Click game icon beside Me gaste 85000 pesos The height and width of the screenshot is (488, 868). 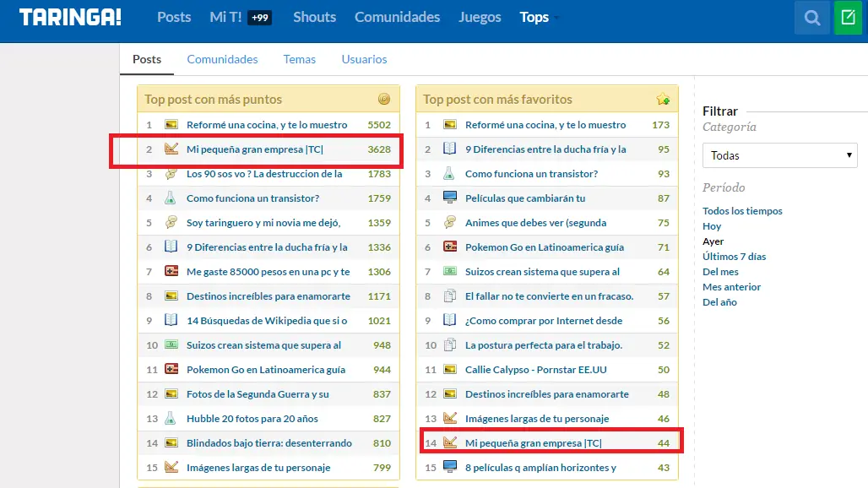click(171, 271)
